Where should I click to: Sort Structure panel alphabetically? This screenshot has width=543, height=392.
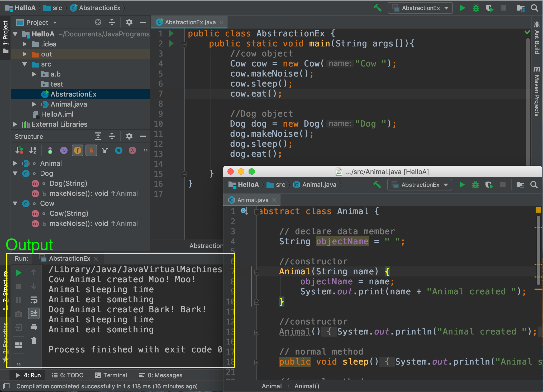point(33,150)
